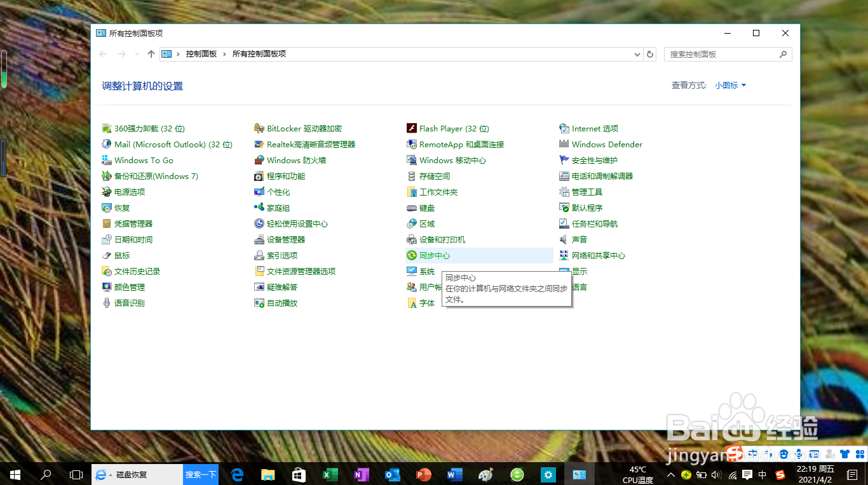Click the Windows Defender icon
This screenshot has width=868, height=485.
(x=564, y=144)
